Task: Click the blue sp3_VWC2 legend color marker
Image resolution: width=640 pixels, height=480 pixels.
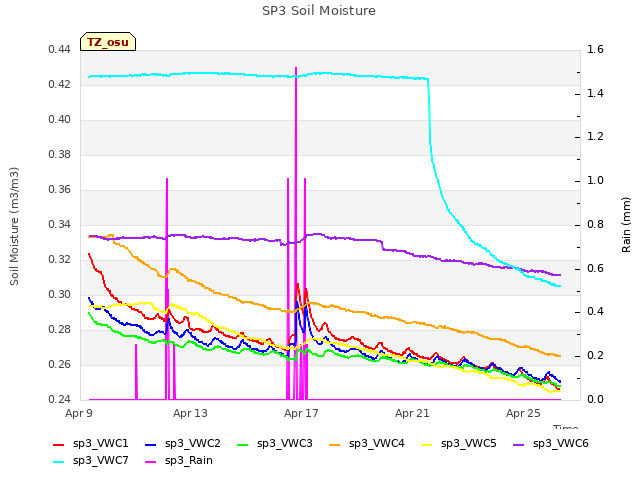Action: point(151,444)
